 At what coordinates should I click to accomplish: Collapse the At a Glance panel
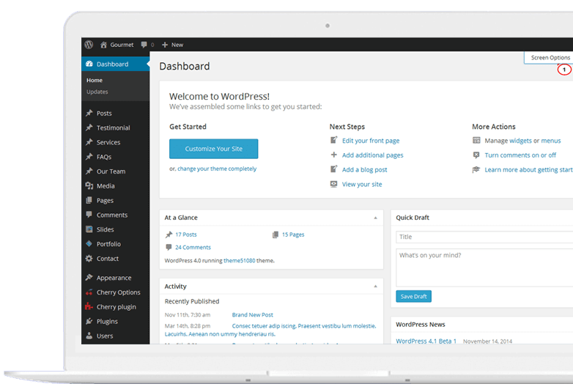[375, 218]
